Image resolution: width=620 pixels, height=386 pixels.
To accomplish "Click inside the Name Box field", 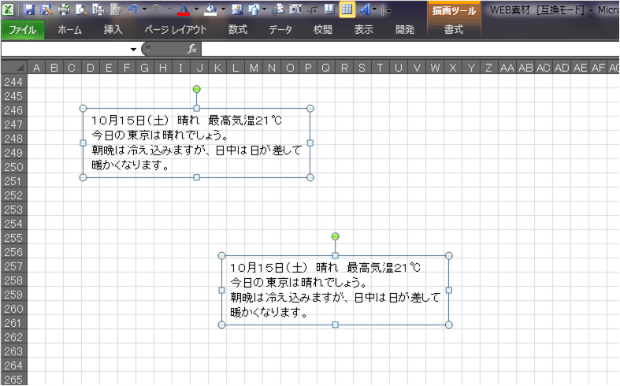I will (x=65, y=49).
